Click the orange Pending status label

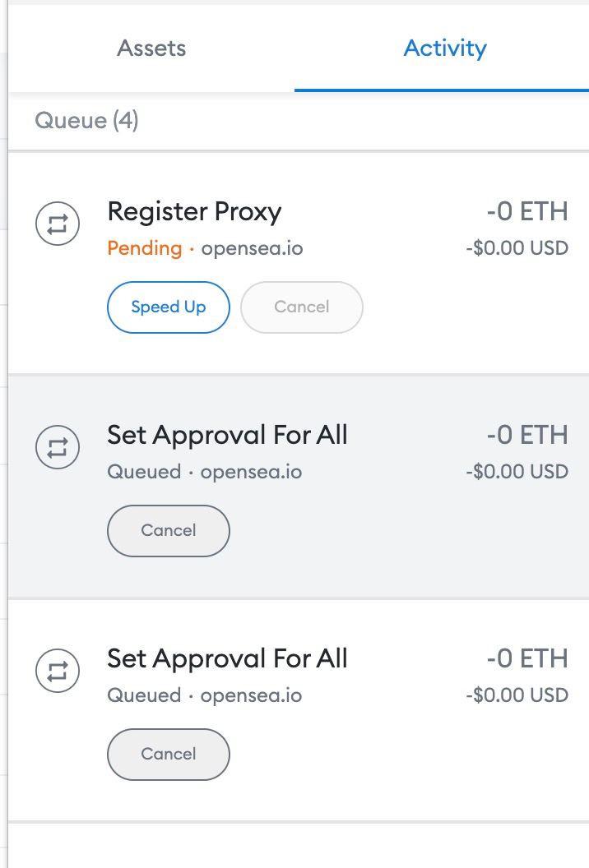(x=145, y=248)
